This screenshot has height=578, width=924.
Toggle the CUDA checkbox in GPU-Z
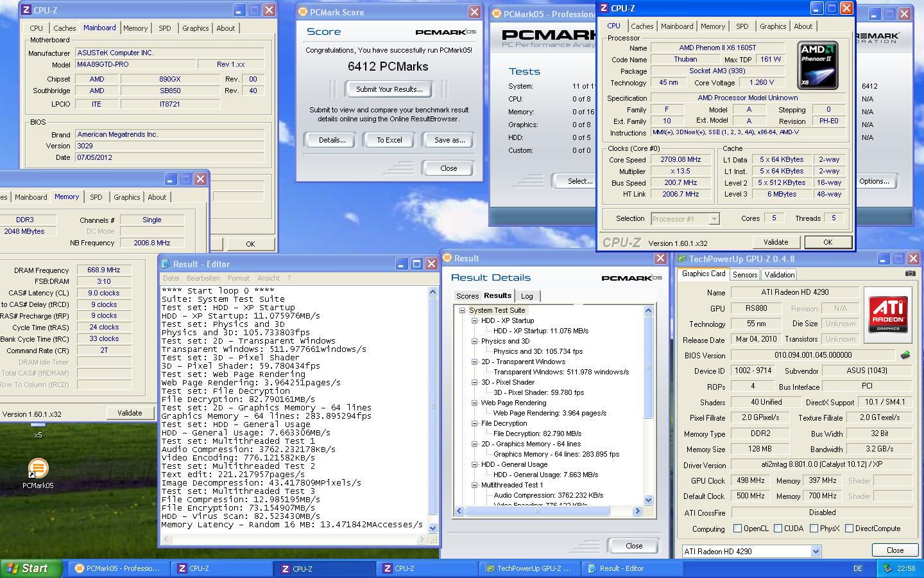tap(778, 529)
